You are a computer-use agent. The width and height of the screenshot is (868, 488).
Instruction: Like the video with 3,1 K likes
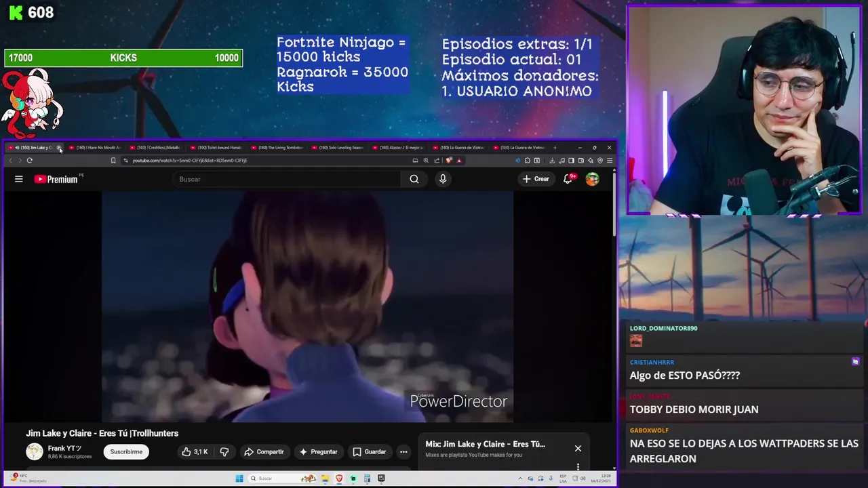point(195,451)
